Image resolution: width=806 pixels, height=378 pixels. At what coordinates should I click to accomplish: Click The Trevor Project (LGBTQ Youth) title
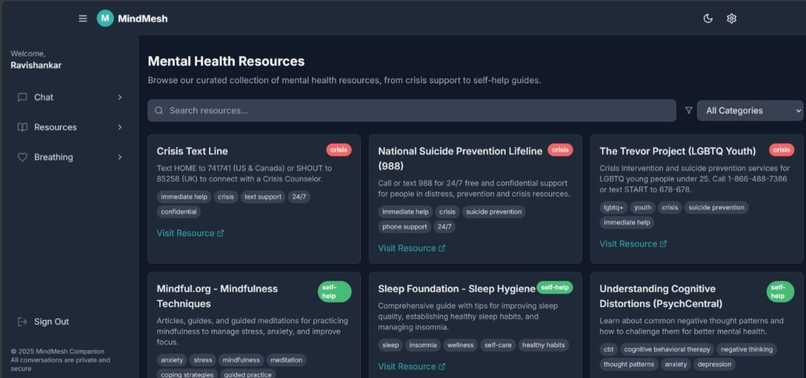(677, 151)
